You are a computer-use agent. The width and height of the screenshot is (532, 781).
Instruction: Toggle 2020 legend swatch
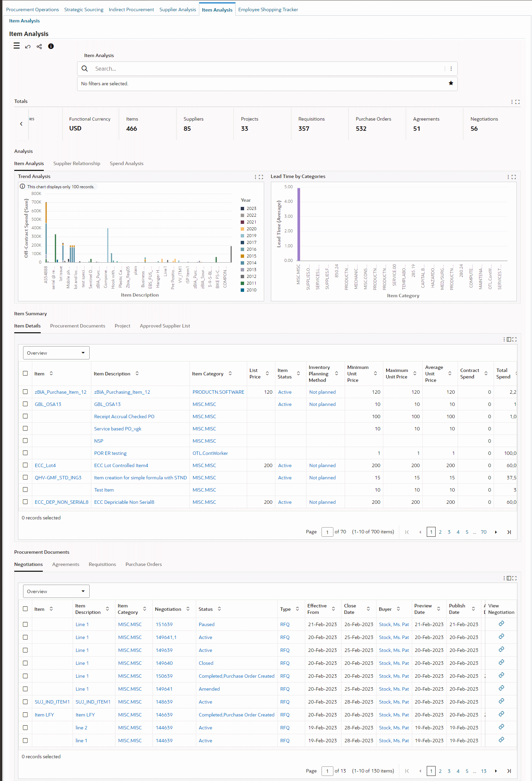242,229
